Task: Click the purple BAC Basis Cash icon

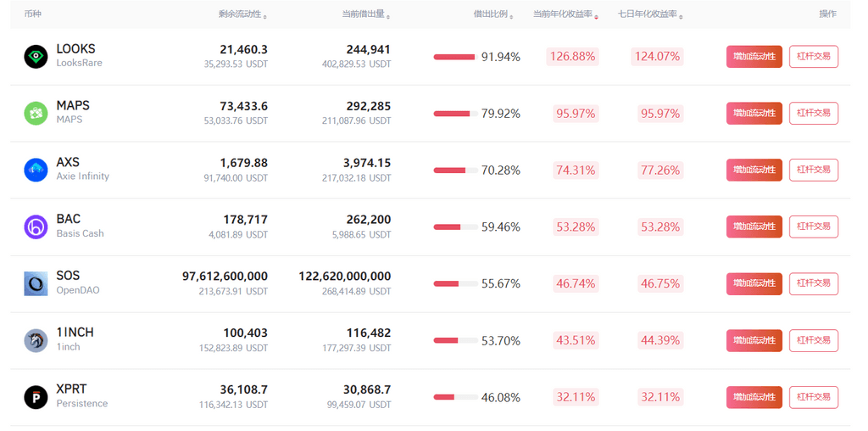Action: pos(36,227)
